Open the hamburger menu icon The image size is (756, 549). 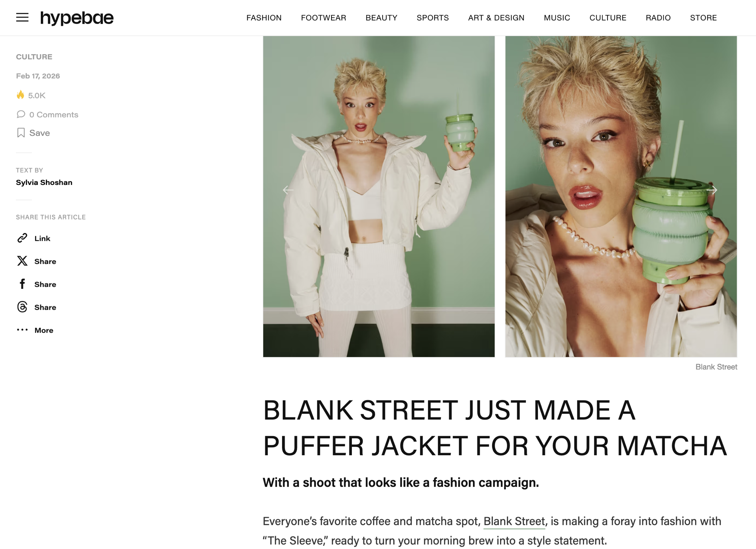pos(22,17)
